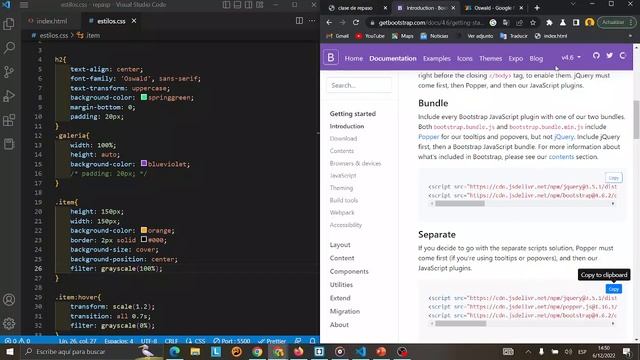Show the bookmarks bar overflow chevron
Image resolution: width=640 pixels, height=360 pixels.
click(x=630, y=36)
